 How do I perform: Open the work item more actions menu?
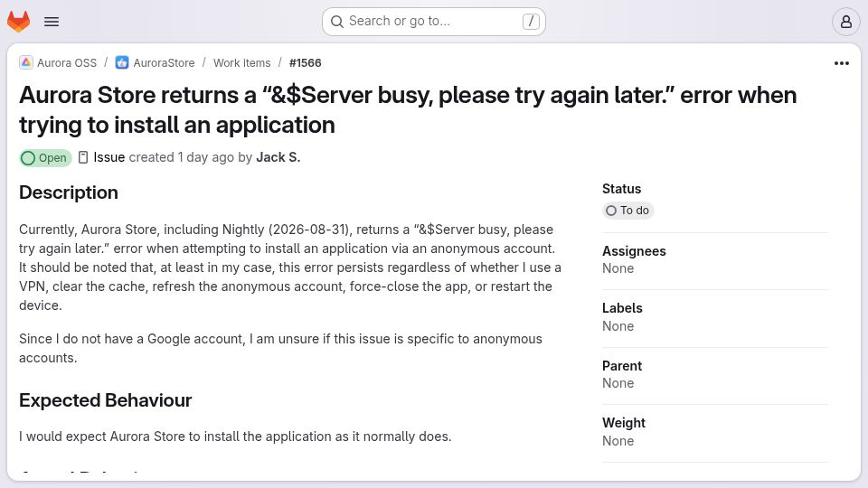coord(842,63)
